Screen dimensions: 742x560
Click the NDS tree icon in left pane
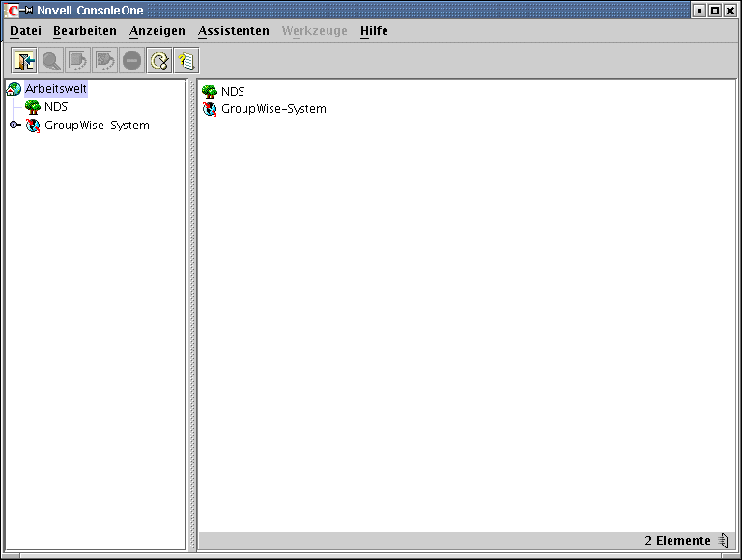click(33, 107)
